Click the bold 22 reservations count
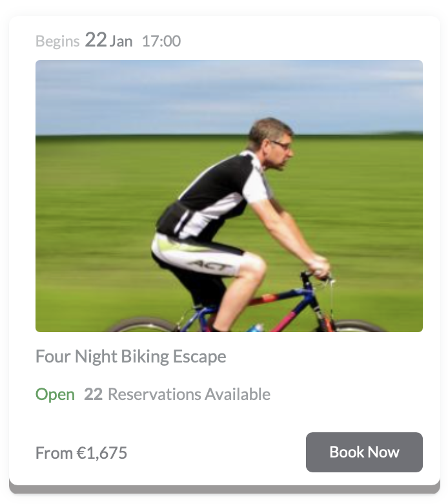This screenshot has height=504, width=448. tap(94, 394)
